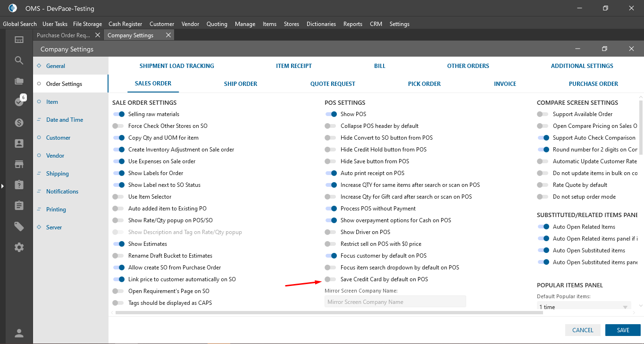Click Global Search in the menu bar
This screenshot has width=644, height=344.
[20, 24]
